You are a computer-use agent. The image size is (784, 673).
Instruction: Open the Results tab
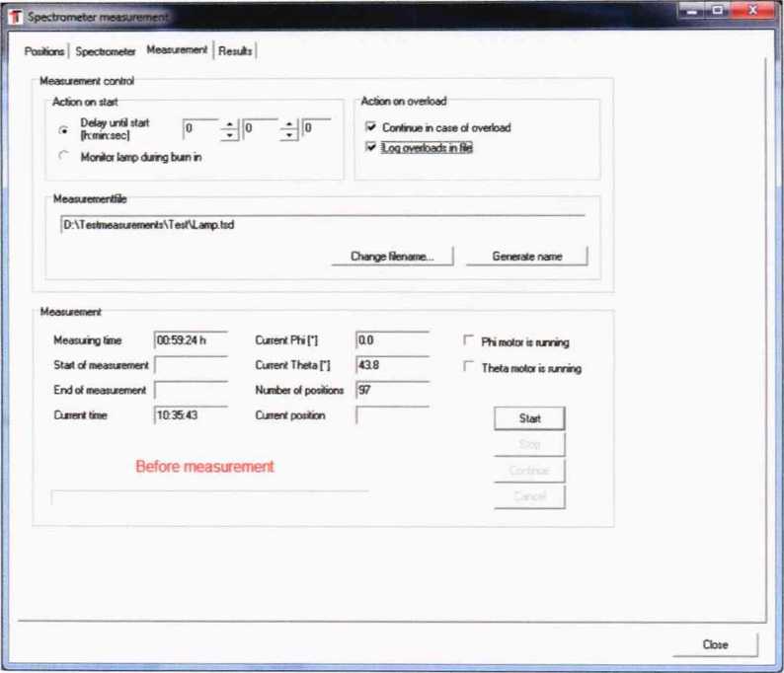236,51
